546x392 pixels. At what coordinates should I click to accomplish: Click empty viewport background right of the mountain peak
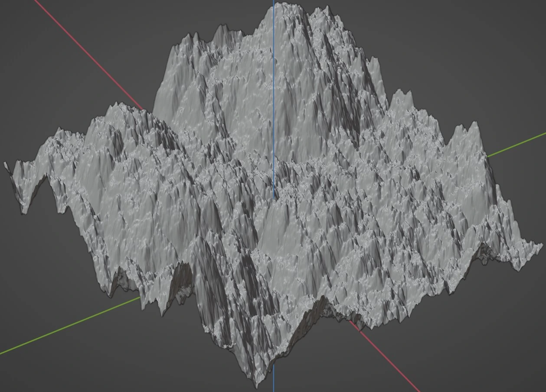[x=434, y=43]
